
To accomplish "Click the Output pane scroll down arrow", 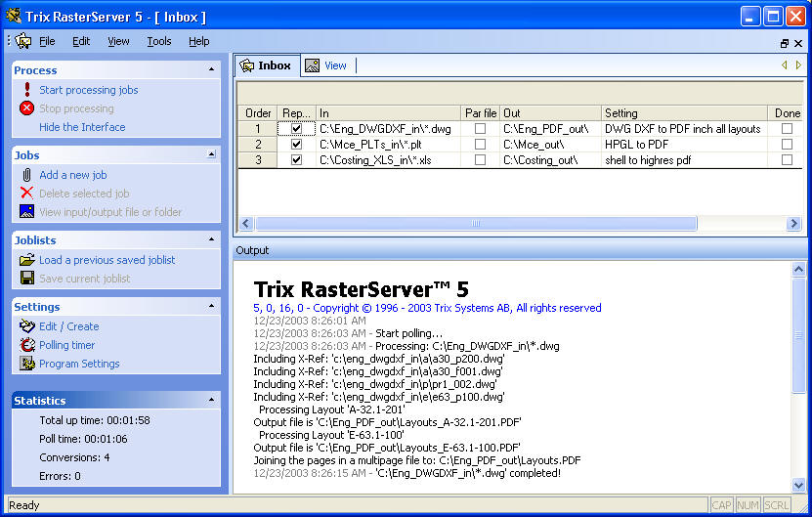I will pos(798,486).
